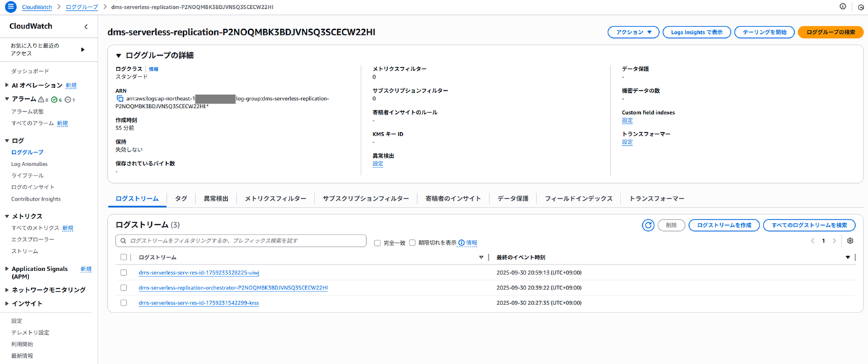Sort by the ログストリーム column arrow
Viewport: 868px width, 364px height.
pyautogui.click(x=481, y=258)
